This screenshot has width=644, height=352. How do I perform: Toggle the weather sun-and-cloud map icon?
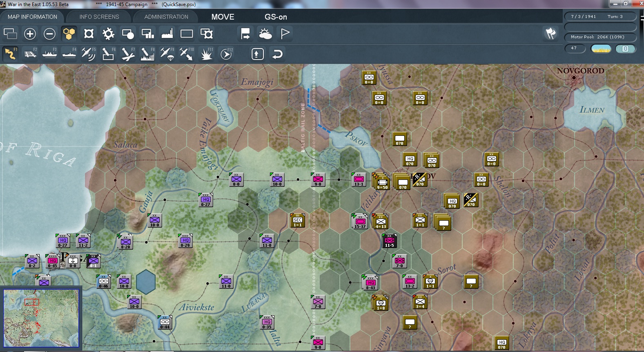click(265, 34)
